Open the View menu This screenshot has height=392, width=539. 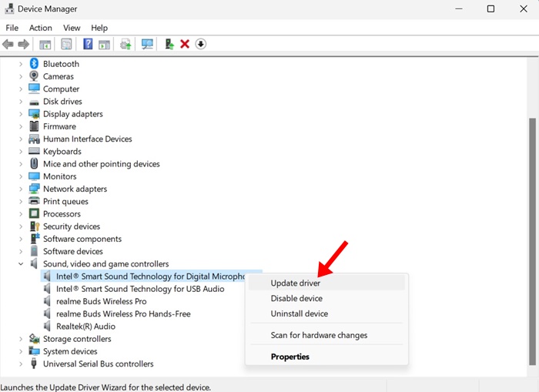[x=72, y=28]
